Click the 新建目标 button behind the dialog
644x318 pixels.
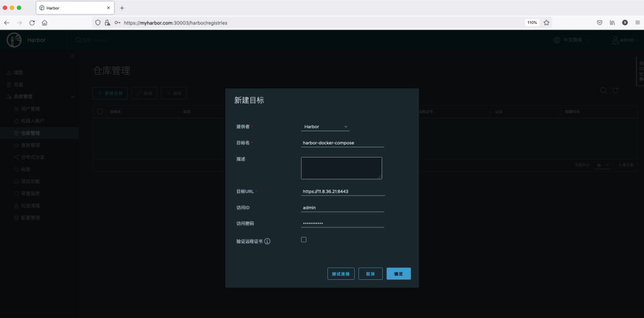pyautogui.click(x=110, y=93)
